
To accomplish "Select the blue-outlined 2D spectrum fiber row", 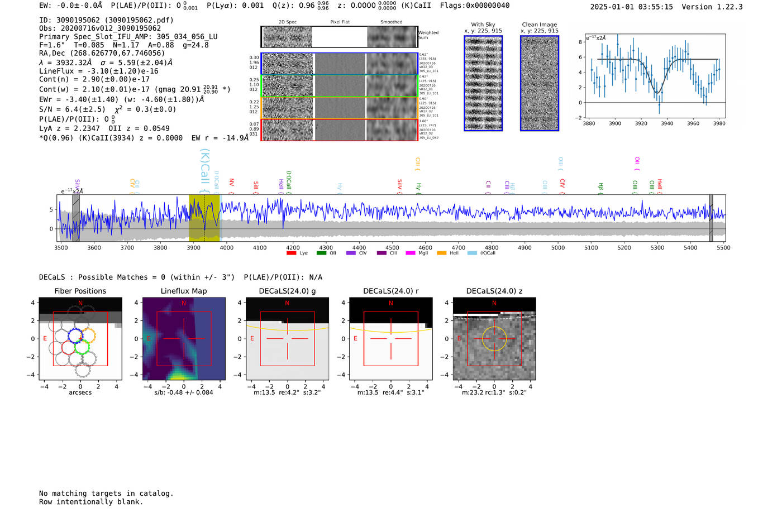I will tap(339, 64).
